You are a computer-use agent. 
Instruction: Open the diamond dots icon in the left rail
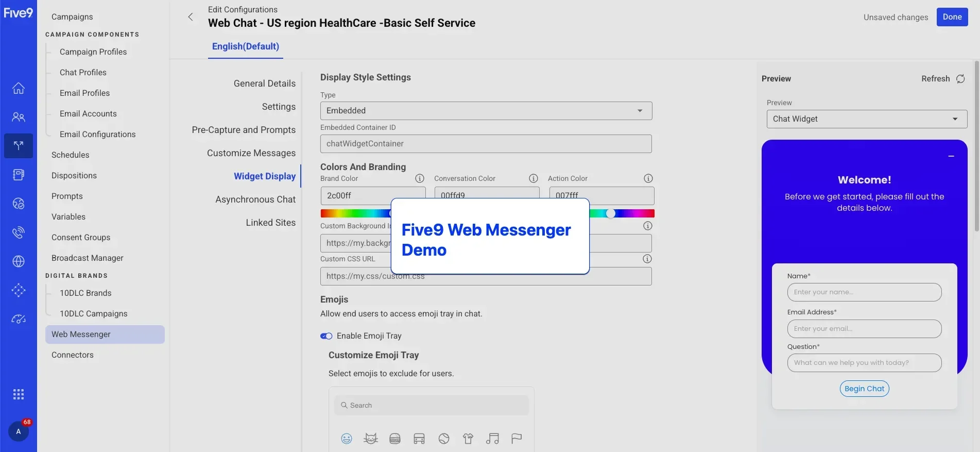[x=19, y=290]
